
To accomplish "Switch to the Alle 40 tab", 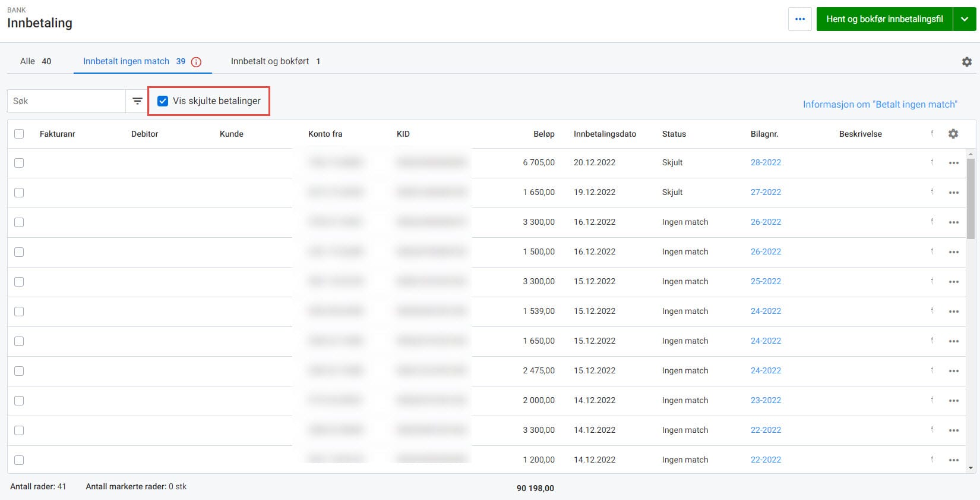I will coord(36,61).
